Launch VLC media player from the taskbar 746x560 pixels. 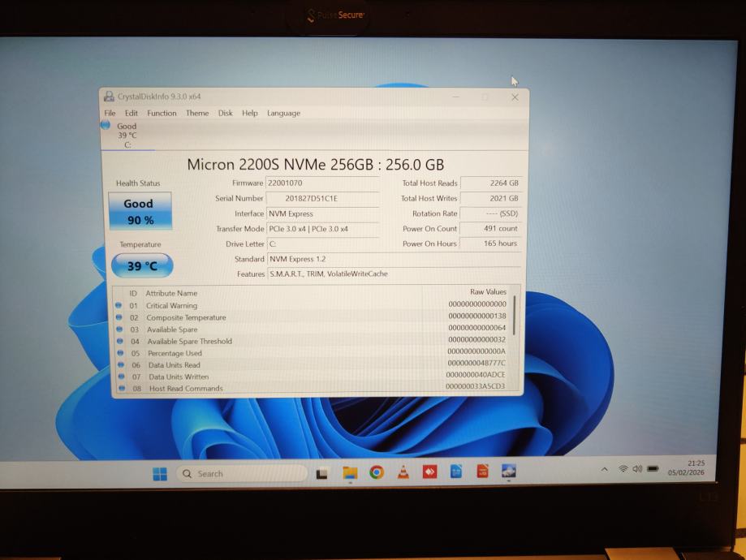(x=403, y=472)
